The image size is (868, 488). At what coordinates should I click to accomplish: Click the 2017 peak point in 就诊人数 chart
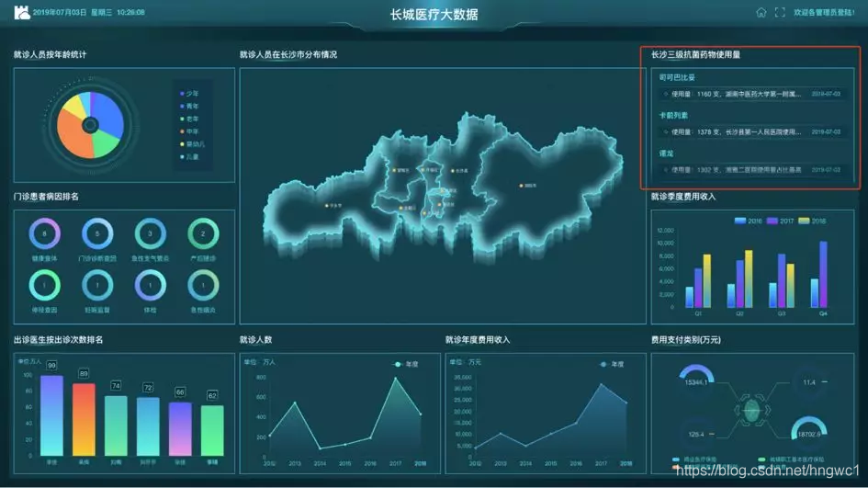tap(395, 379)
